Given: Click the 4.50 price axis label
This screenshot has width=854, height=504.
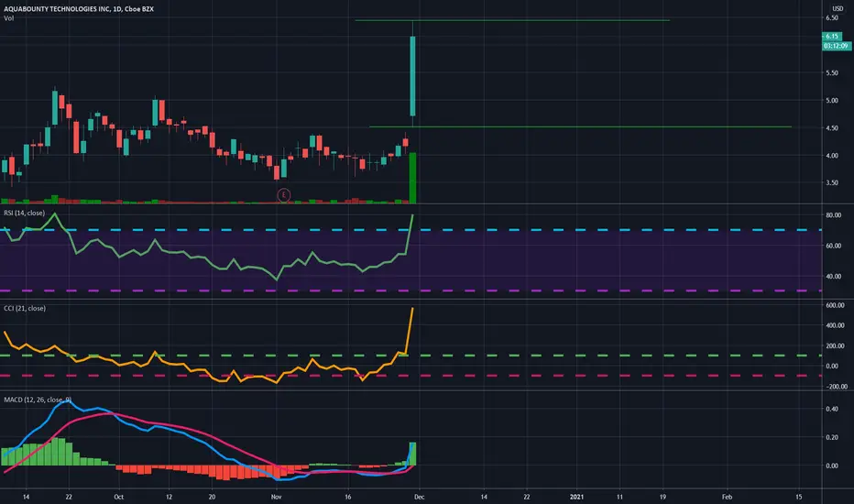Looking at the screenshot, I should [832, 128].
